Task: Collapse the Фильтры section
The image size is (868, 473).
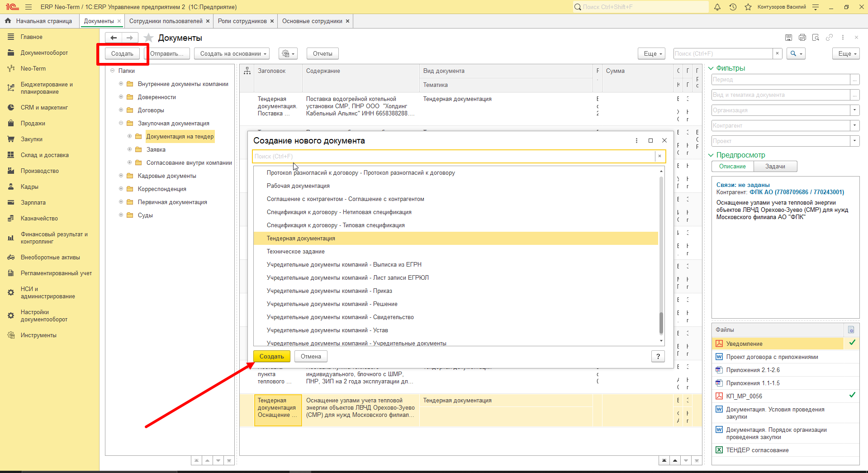Action: (x=711, y=68)
